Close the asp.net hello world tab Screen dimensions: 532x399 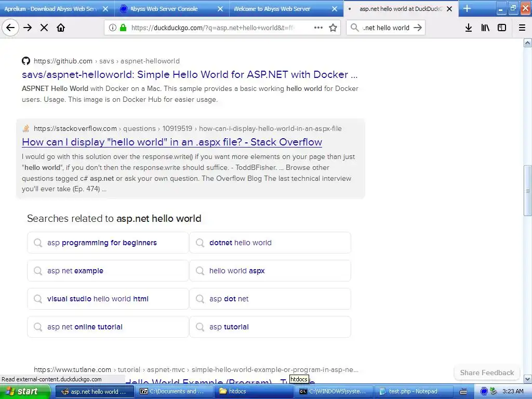tap(449, 9)
